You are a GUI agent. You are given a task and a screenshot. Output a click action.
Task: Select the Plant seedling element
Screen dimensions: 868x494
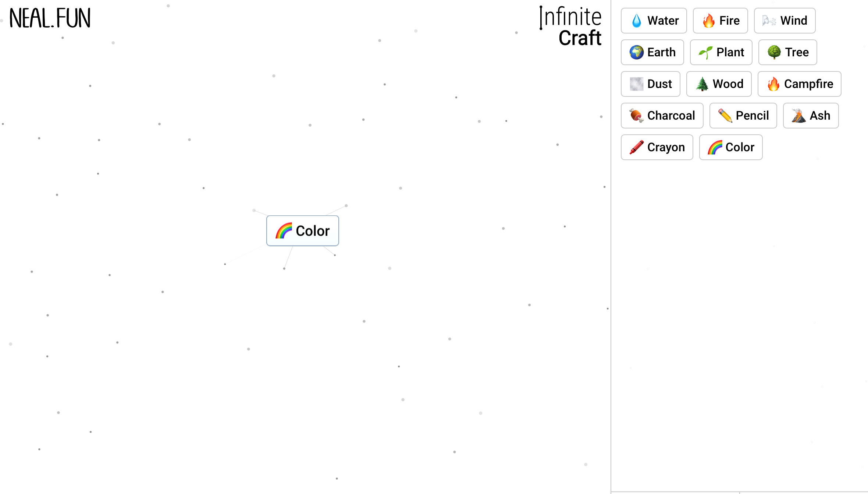pyautogui.click(x=721, y=52)
